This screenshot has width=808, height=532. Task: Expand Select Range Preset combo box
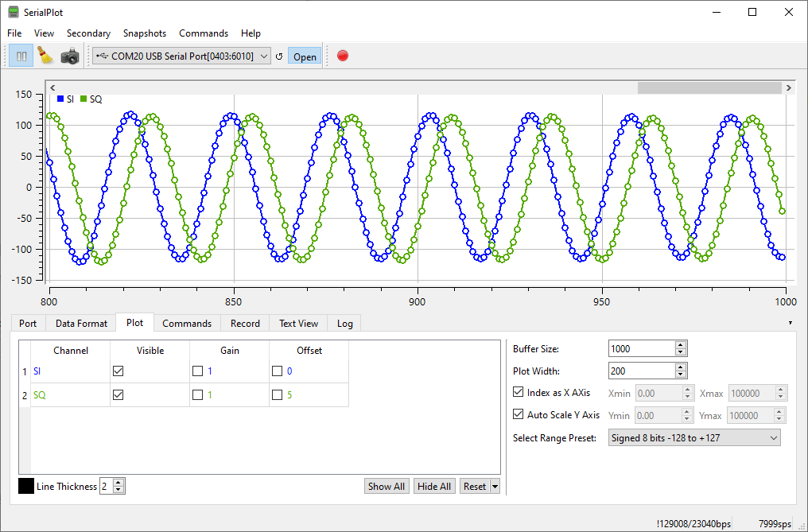click(693, 437)
